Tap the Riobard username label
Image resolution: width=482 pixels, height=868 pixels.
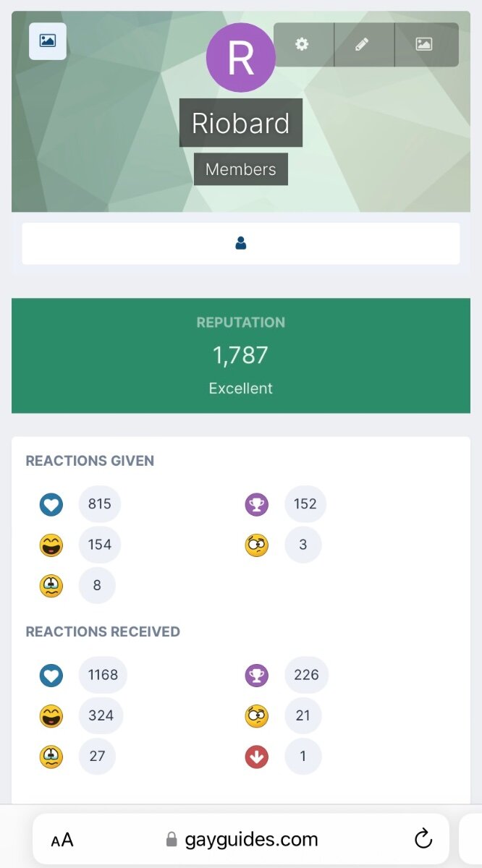(x=241, y=123)
